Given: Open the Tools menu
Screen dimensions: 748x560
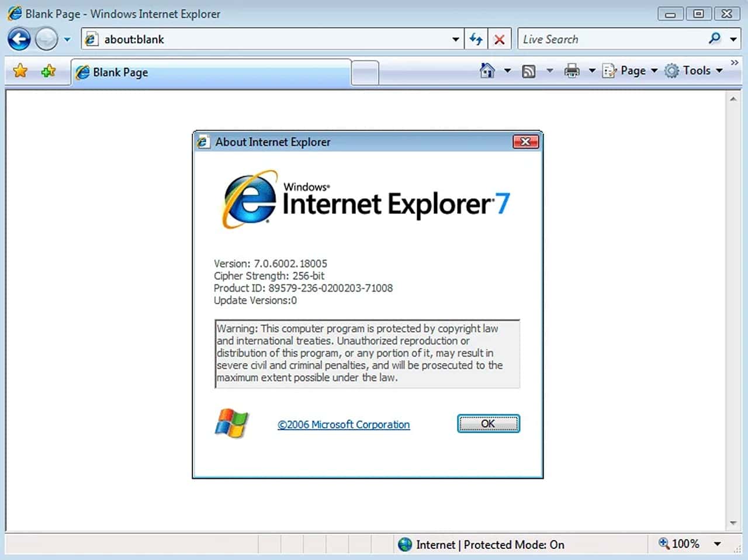Looking at the screenshot, I should (x=696, y=71).
